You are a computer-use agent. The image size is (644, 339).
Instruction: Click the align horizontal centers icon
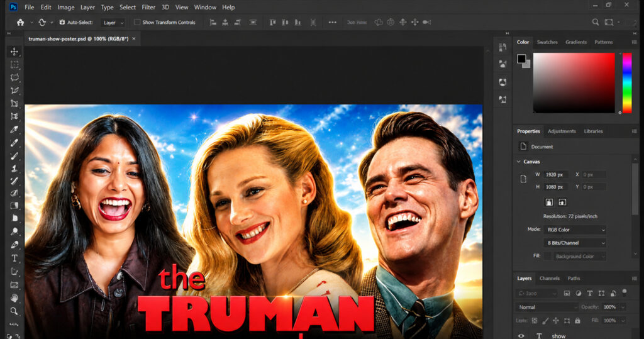pos(225,23)
